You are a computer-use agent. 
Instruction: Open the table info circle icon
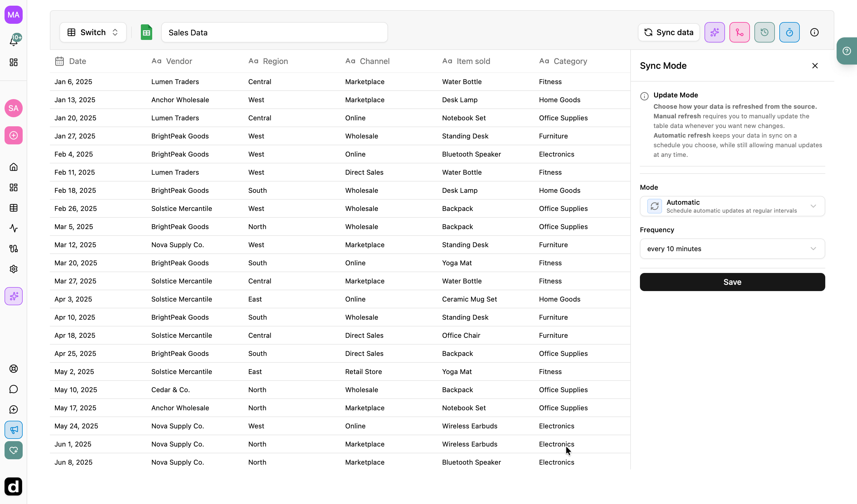coord(814,32)
